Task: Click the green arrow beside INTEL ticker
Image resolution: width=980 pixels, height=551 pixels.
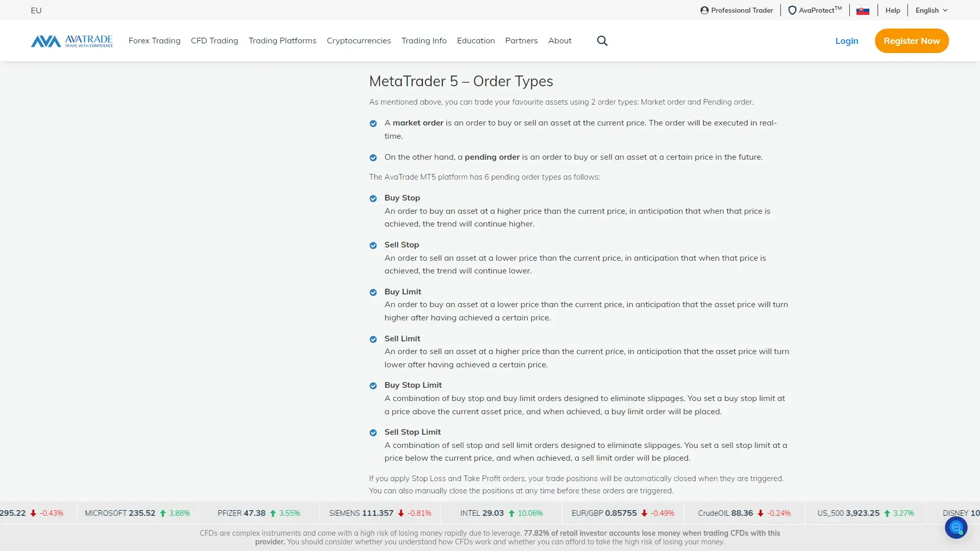Action: [511, 513]
